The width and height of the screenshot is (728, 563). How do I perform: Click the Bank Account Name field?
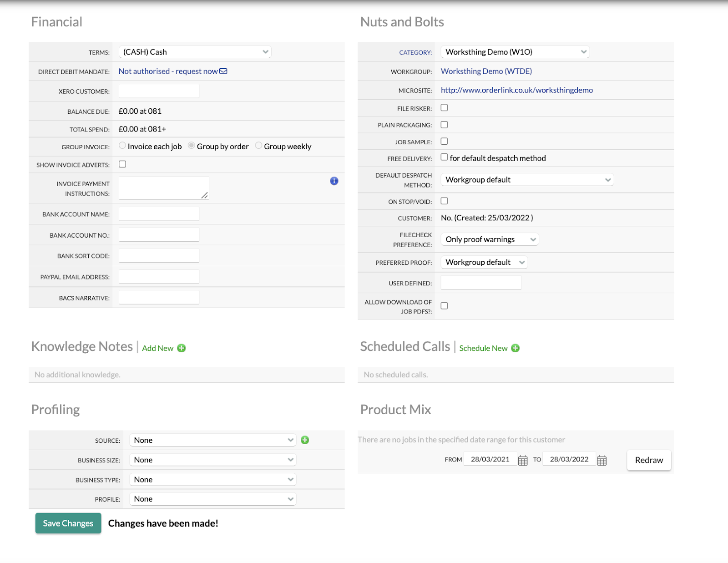point(159,214)
